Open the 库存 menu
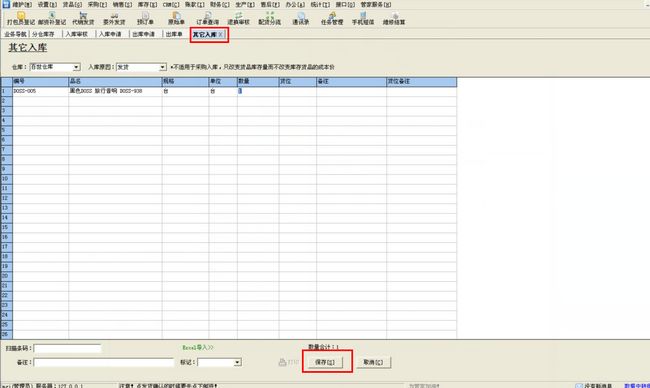Screen dimensions: 650x388 (147, 5)
